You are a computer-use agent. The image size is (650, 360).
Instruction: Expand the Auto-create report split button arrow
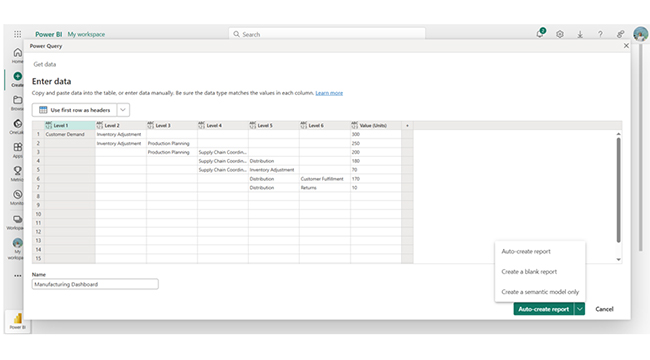(x=580, y=309)
